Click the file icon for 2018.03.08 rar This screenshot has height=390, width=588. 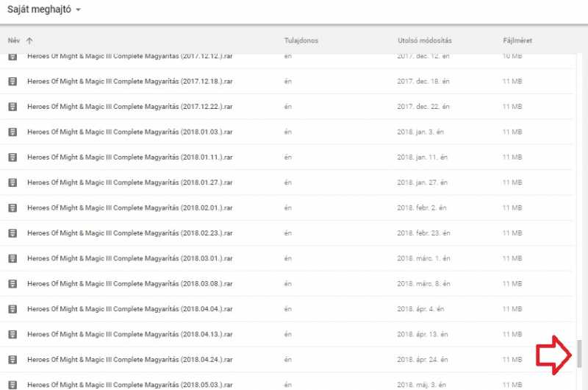coord(12,284)
